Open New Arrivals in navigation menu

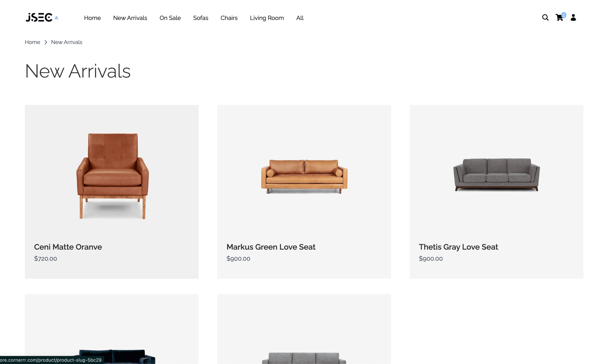pyautogui.click(x=130, y=18)
